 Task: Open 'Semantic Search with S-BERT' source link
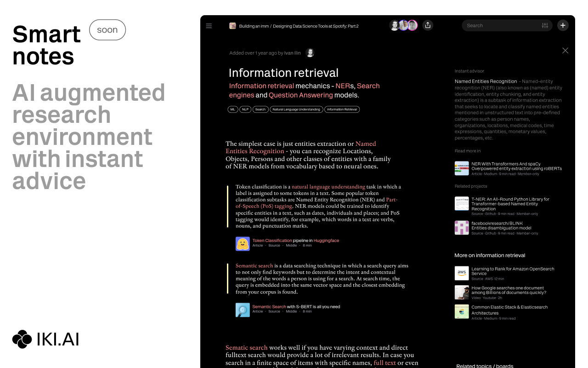point(296,307)
